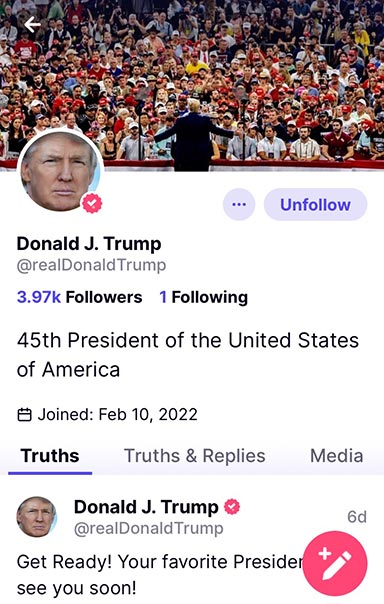Open the 'Get Ready!' post text
Viewport: 384px width, 604px height.
point(160,575)
